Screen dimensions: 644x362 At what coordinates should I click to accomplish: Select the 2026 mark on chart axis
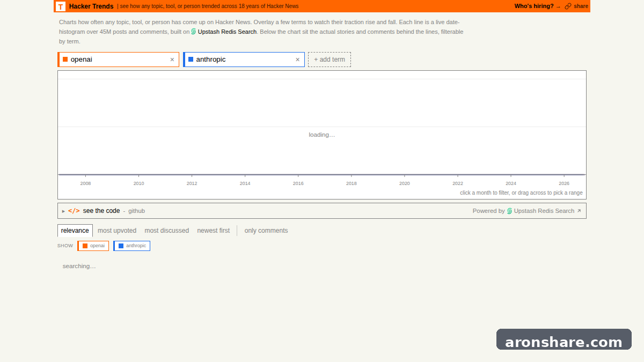[564, 183]
